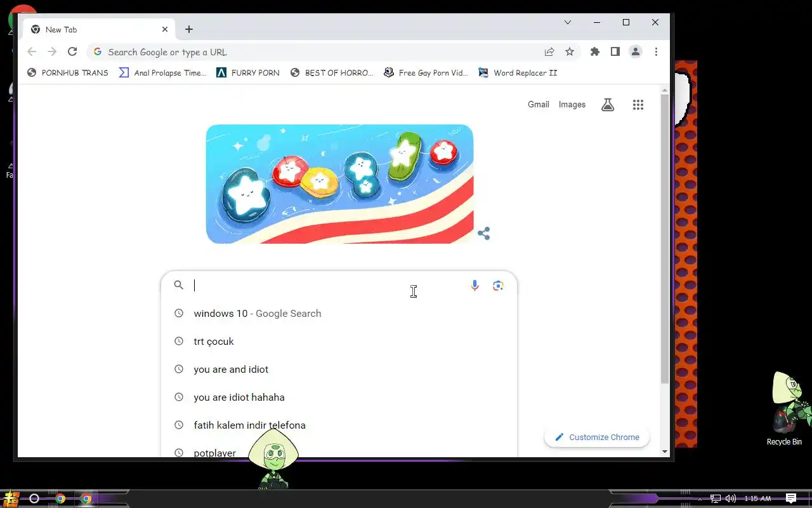Open the BEST OF HORRO... bookmark

tap(332, 72)
